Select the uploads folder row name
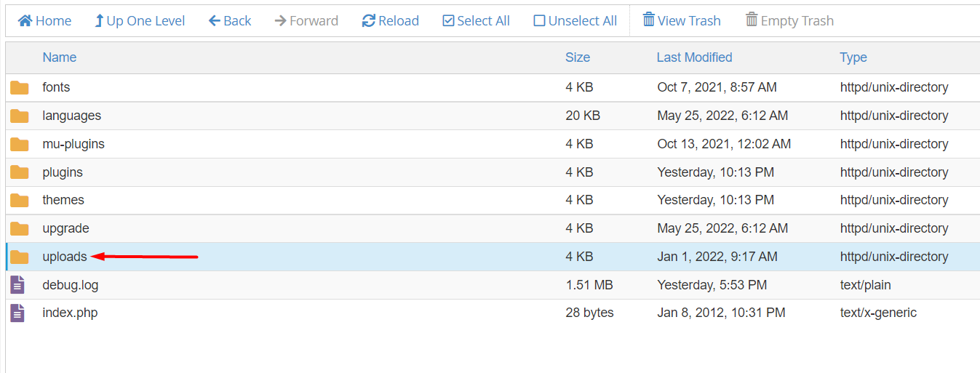The width and height of the screenshot is (980, 373). pyautogui.click(x=65, y=257)
